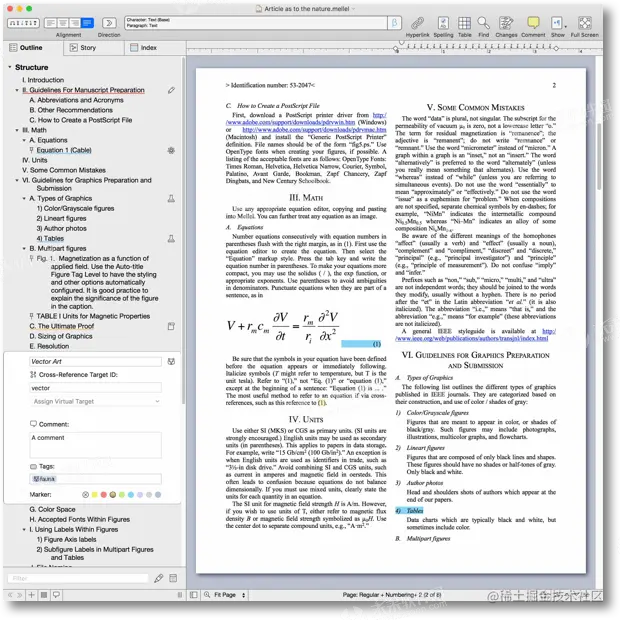Collapse the III. Math item

pyautogui.click(x=17, y=130)
